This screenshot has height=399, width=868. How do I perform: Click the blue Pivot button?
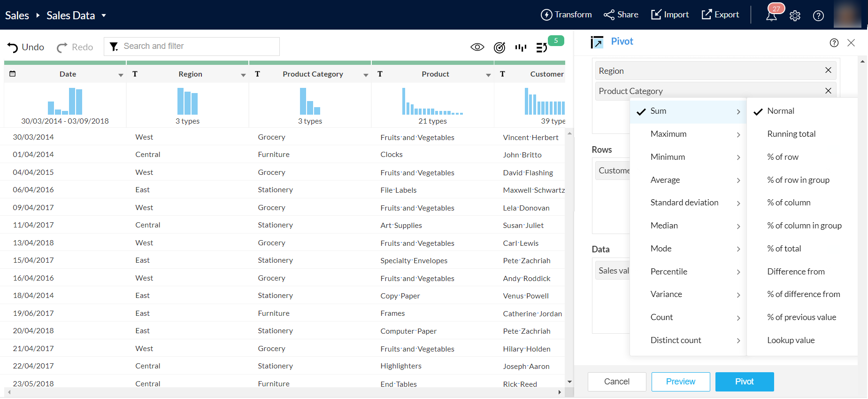[745, 382]
